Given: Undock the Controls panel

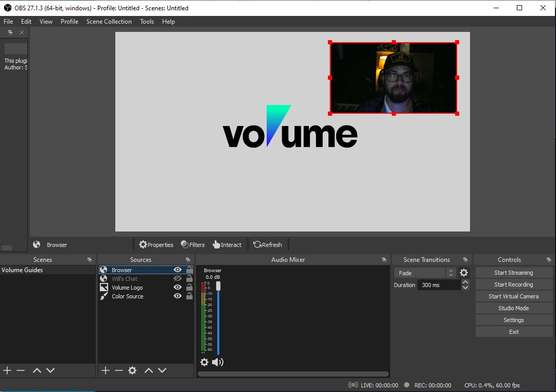Looking at the screenshot, I should pos(549,260).
